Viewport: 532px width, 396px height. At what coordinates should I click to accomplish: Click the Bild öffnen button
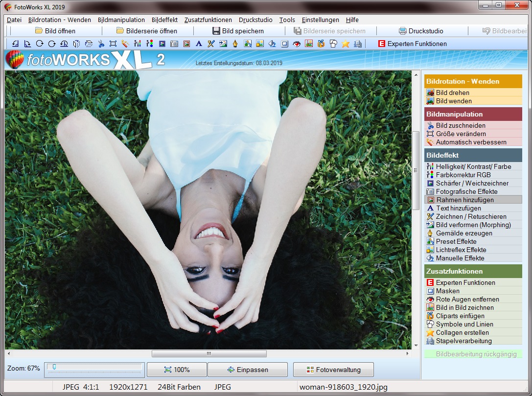coord(55,31)
